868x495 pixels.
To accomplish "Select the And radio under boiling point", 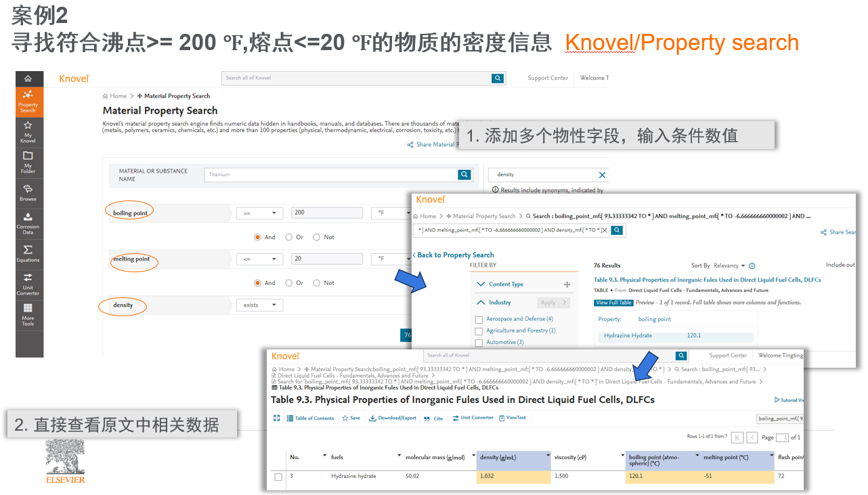I will tap(258, 237).
